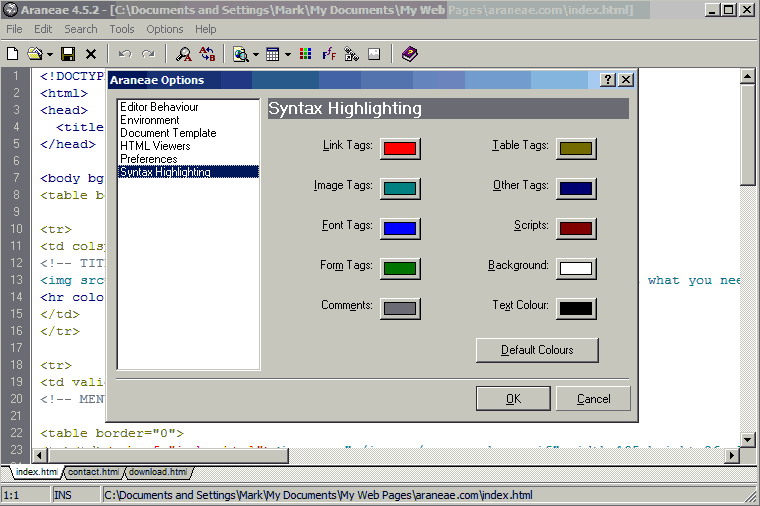Click the file path in the status bar
The width and height of the screenshot is (760, 506).
(x=318, y=495)
